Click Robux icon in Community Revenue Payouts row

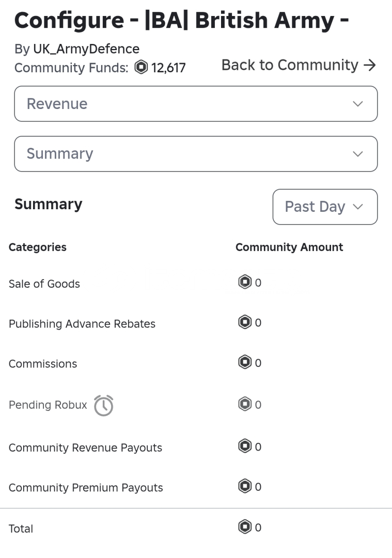(244, 446)
